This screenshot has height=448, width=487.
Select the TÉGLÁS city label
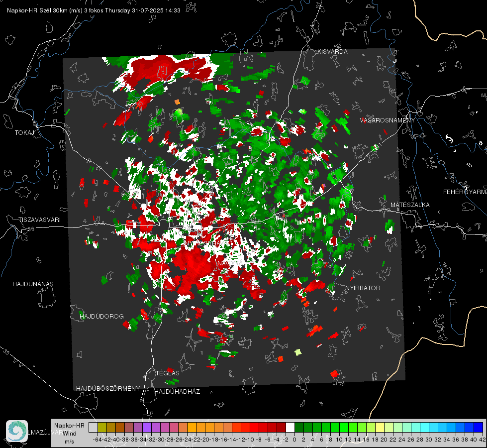click(168, 373)
